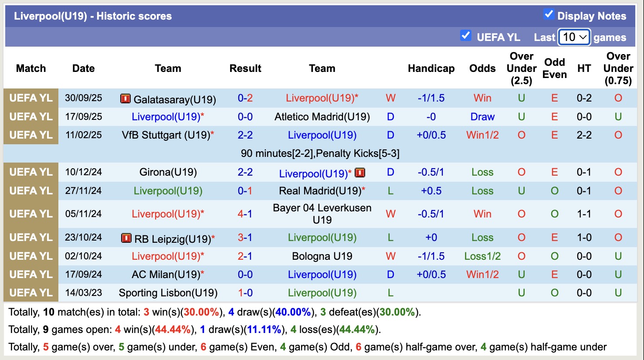Click the Over Under (2.5) column header

tap(521, 68)
